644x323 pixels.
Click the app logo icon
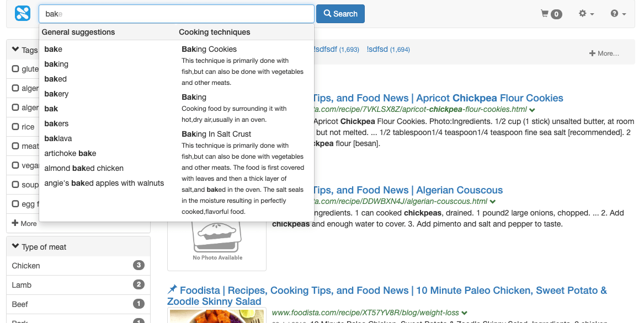pos(23,13)
